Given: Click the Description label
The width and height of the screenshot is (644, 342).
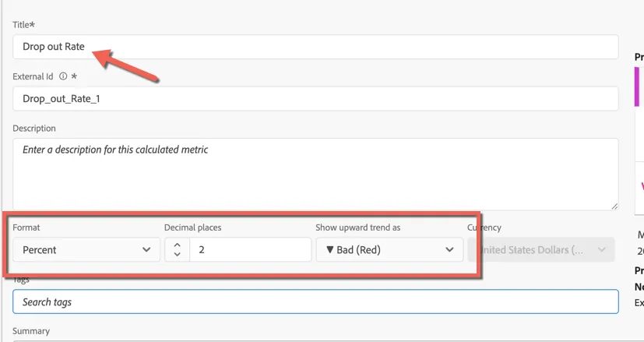Looking at the screenshot, I should [34, 129].
